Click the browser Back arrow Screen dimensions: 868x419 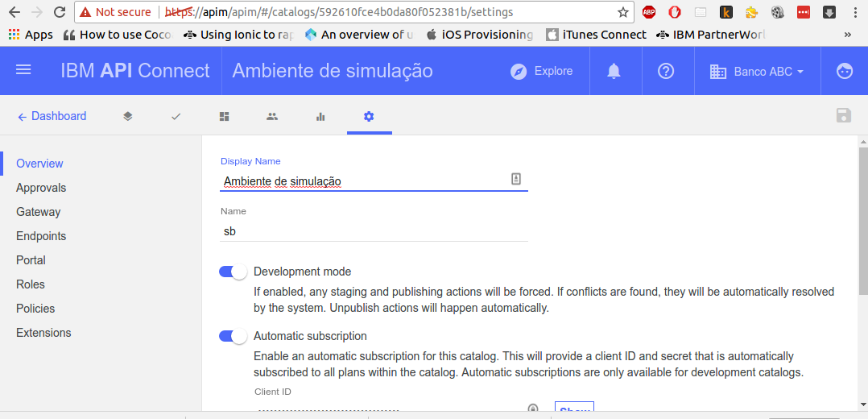(x=14, y=12)
